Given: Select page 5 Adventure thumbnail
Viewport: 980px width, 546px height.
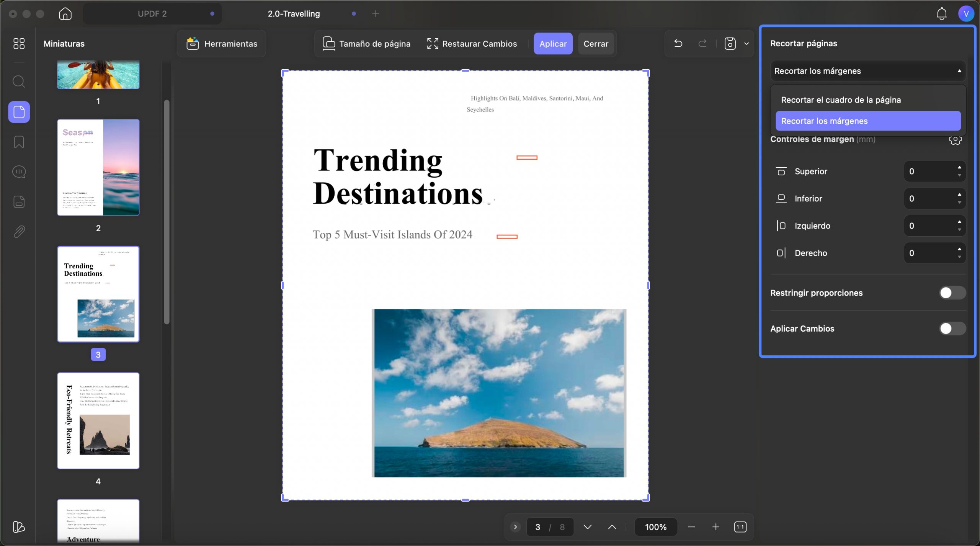Looking at the screenshot, I should (x=98, y=521).
